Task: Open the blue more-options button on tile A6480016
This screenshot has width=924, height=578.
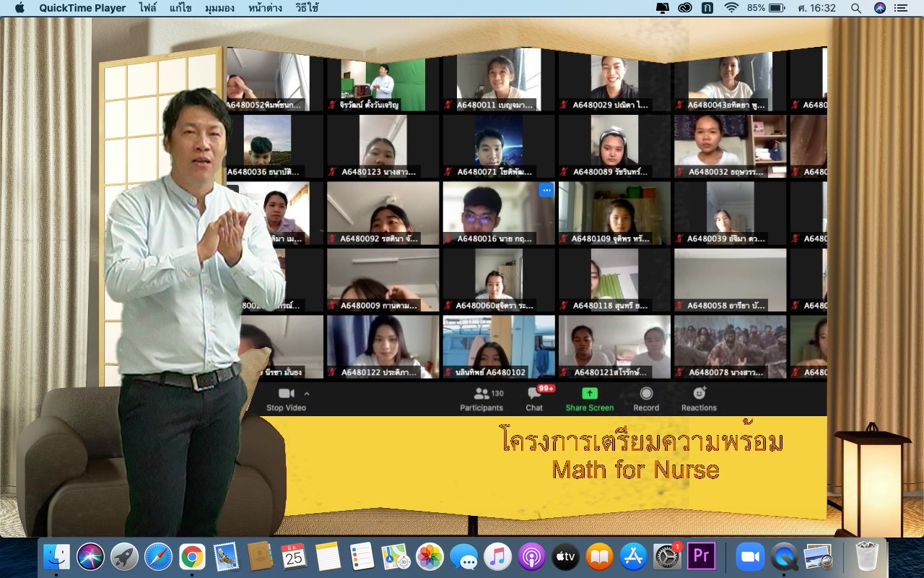Action: click(x=546, y=190)
